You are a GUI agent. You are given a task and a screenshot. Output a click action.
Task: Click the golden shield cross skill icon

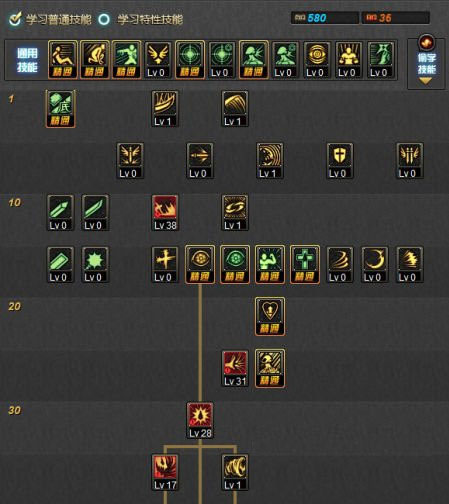coord(340,161)
